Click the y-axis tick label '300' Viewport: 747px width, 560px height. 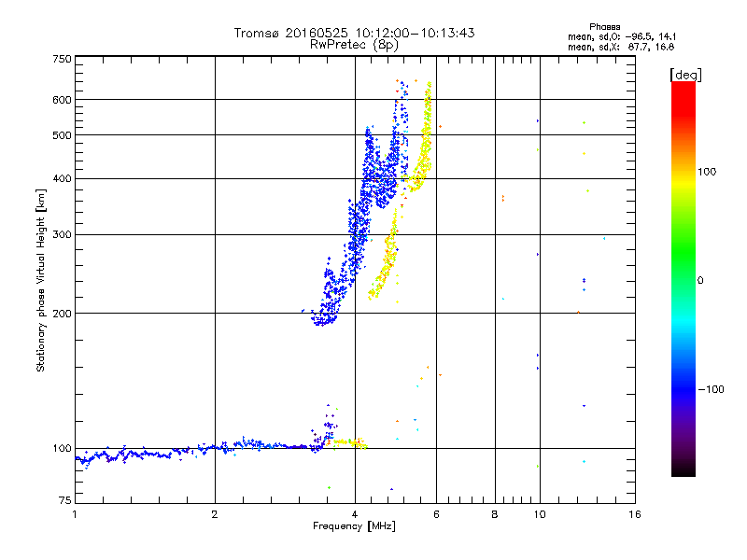click(62, 234)
